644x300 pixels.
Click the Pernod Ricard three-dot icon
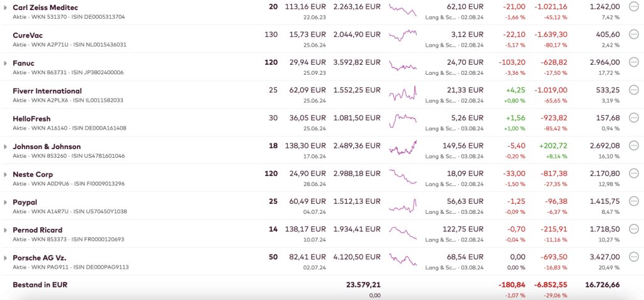633,229
